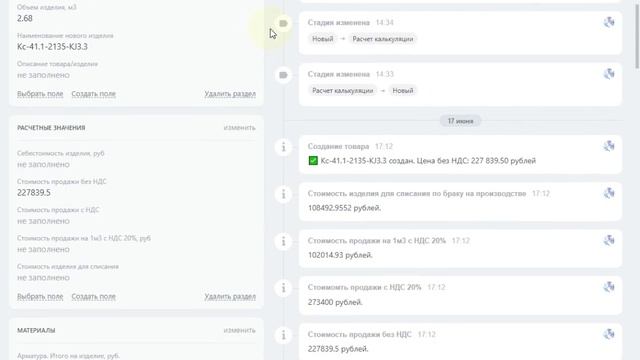
Task: Click Кс-41.1-2135-KJ3.3 создан message text
Action: click(428, 161)
